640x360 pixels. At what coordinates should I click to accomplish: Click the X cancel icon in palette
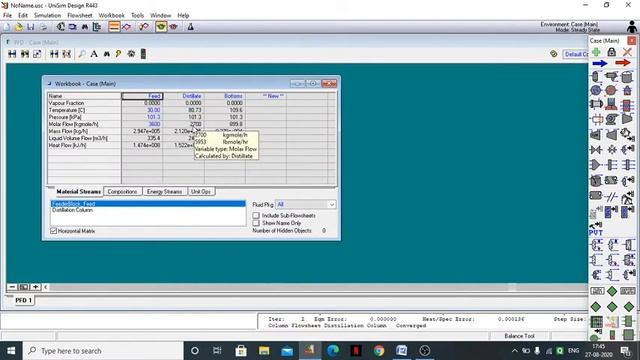pos(627,52)
